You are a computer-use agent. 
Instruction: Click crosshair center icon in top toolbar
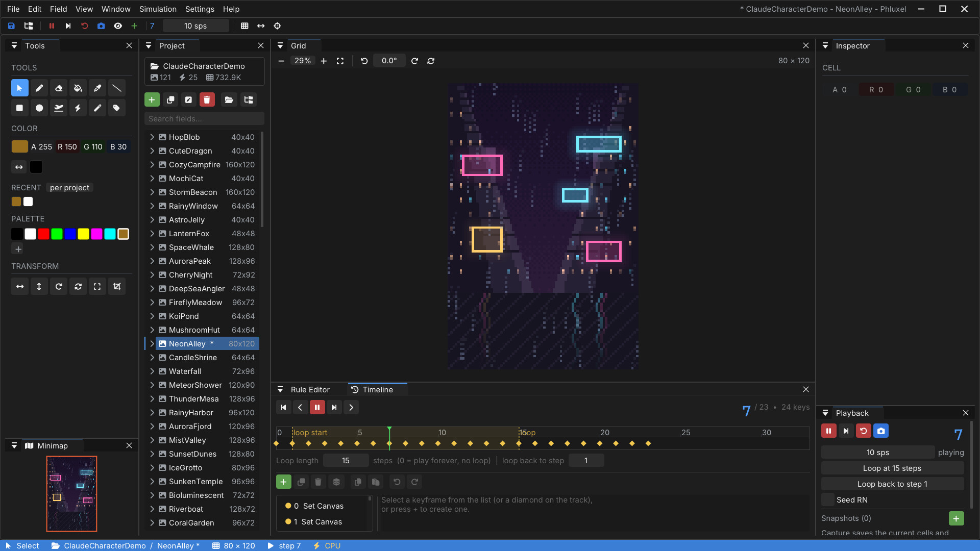pyautogui.click(x=277, y=26)
